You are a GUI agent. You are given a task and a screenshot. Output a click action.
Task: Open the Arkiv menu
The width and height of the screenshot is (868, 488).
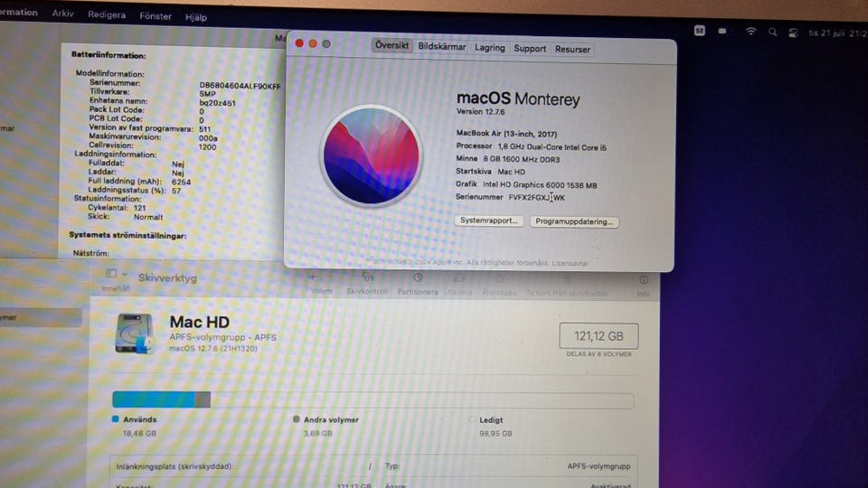click(62, 14)
